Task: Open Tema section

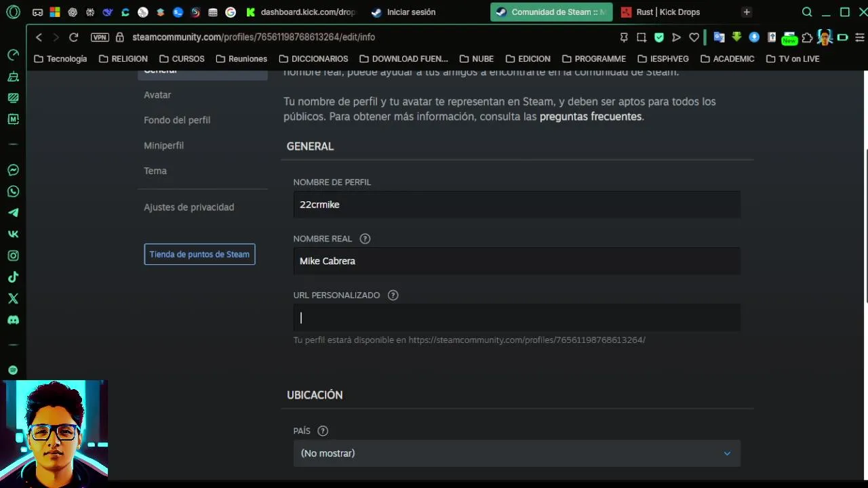Action: pyautogui.click(x=155, y=171)
